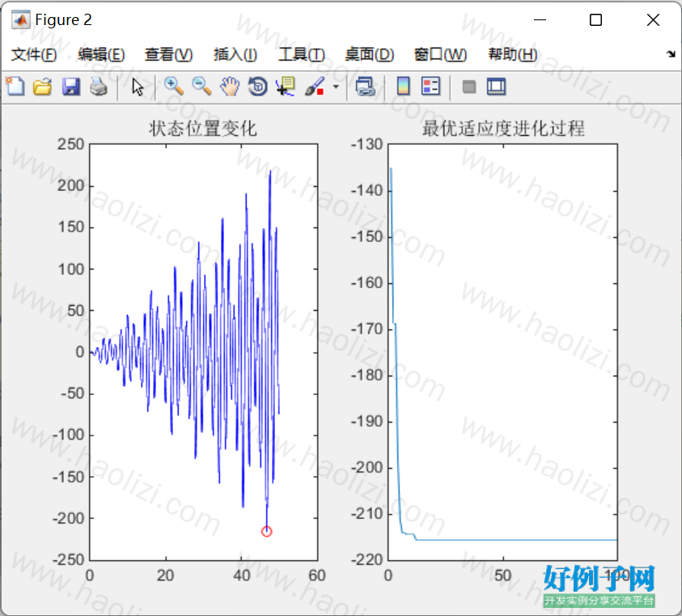Minimize the Figure 2 window
Viewport: 682px width, 616px height.
coord(540,20)
